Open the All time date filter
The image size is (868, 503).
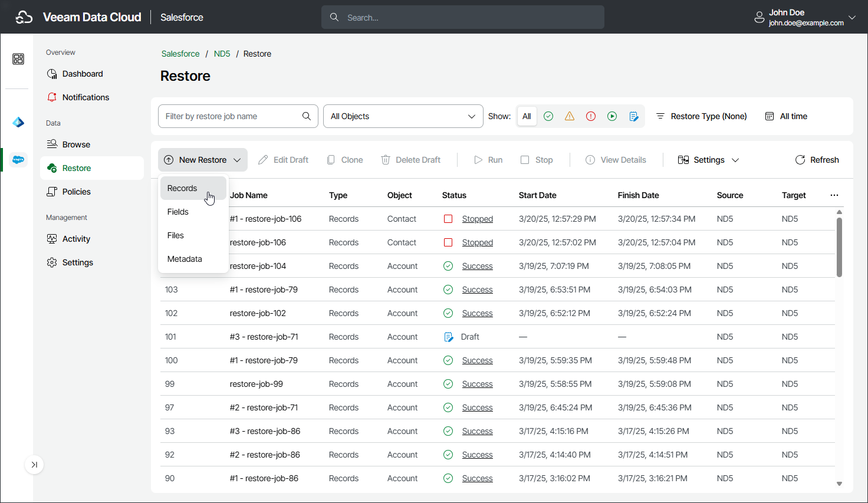[787, 116]
